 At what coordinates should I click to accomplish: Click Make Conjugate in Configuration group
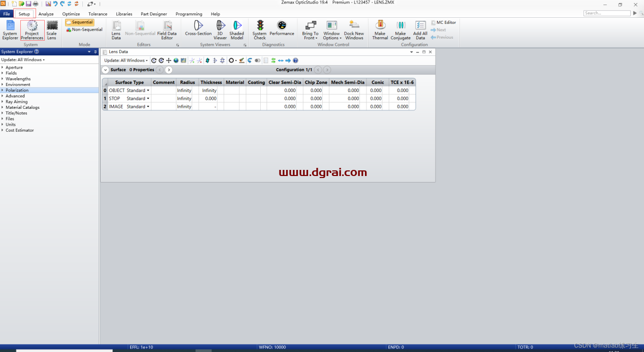[401, 30]
